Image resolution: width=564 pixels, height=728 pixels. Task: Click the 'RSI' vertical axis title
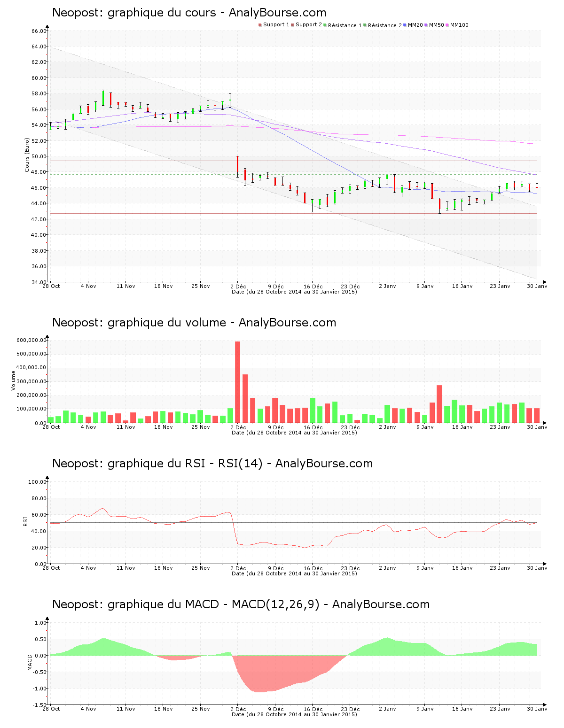point(26,521)
